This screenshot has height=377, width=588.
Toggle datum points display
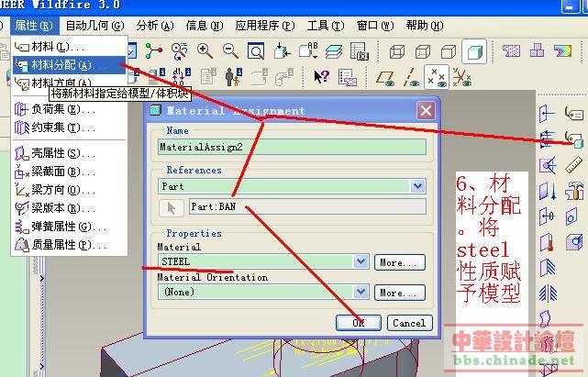437,77
